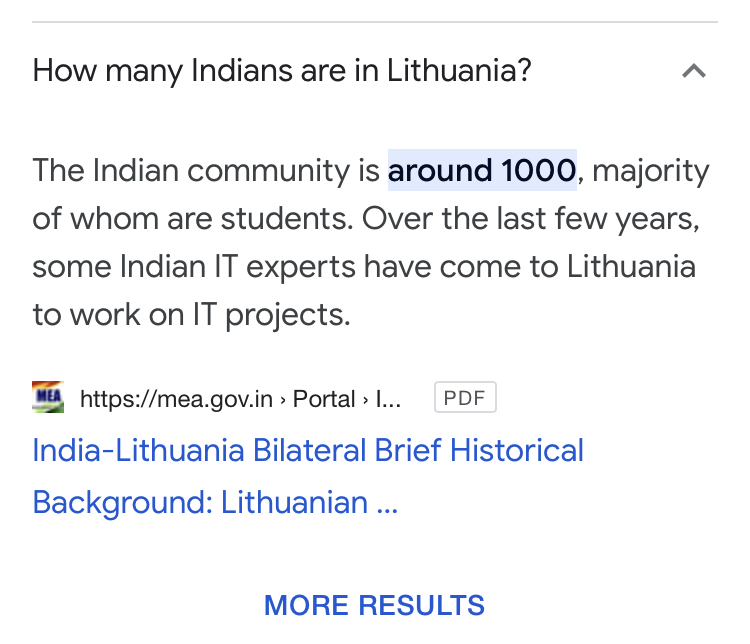This screenshot has height=644, width=750.
Task: Collapse the question using the chevron arrow
Action: (x=694, y=71)
